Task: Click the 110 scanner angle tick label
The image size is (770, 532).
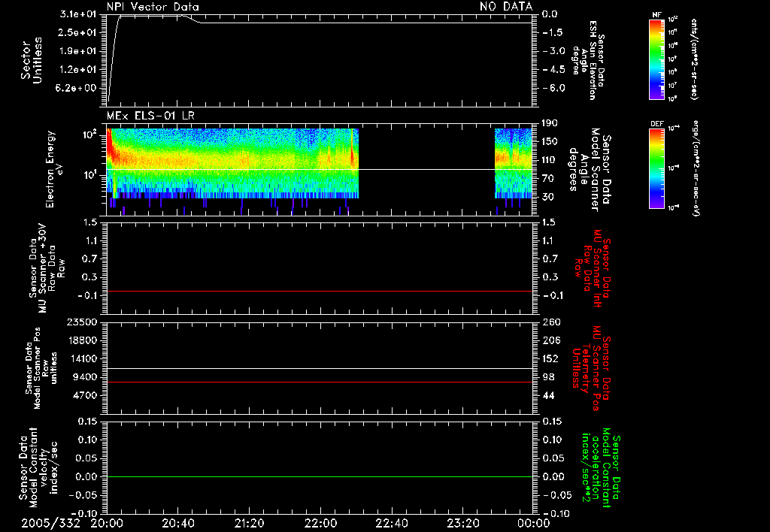Action: 550,159
